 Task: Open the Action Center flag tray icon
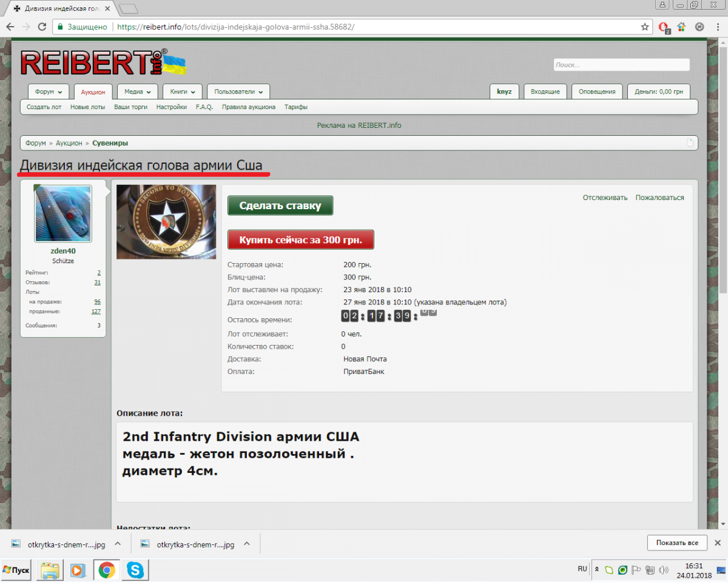[x=636, y=570]
